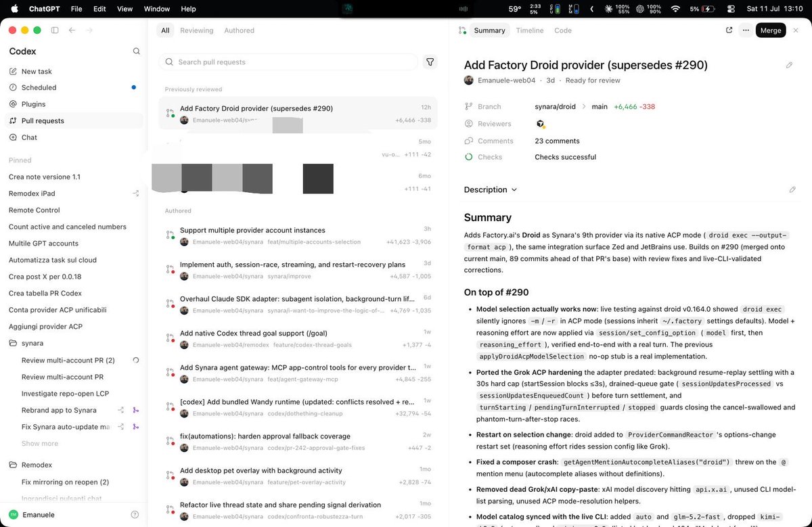This screenshot has width=812, height=527.
Task: Open the more options ellipsis menu
Action: [745, 30]
